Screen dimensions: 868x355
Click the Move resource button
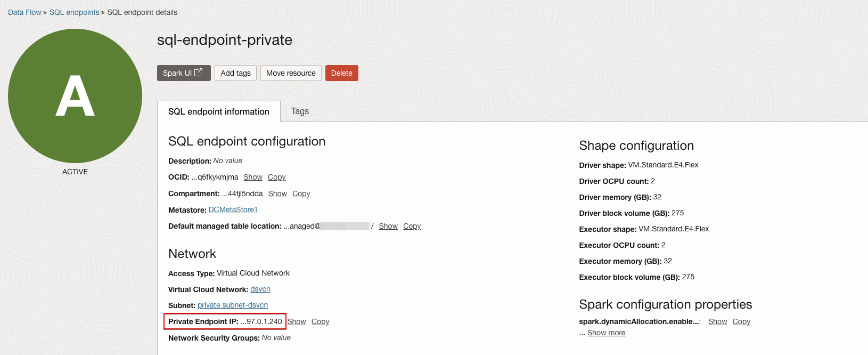[x=291, y=73]
